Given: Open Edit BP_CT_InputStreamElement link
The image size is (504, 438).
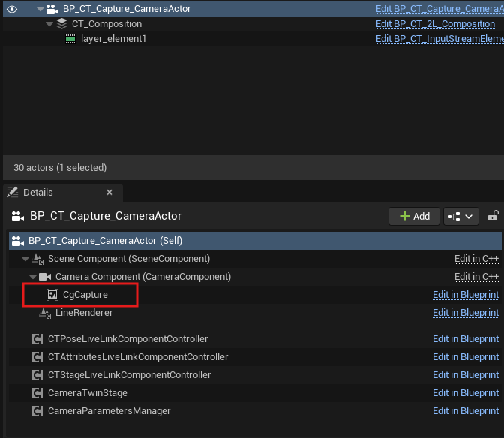Looking at the screenshot, I should [439, 38].
